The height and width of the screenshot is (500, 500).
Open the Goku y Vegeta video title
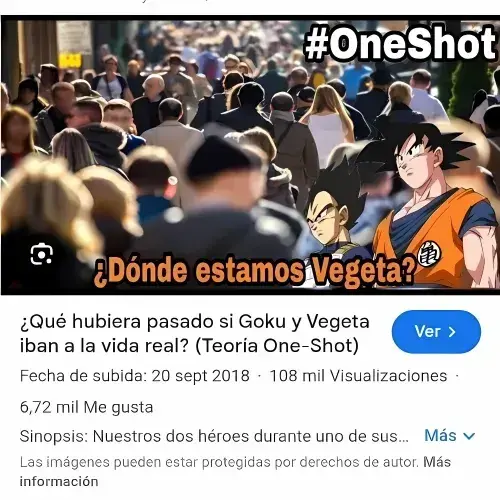195,334
